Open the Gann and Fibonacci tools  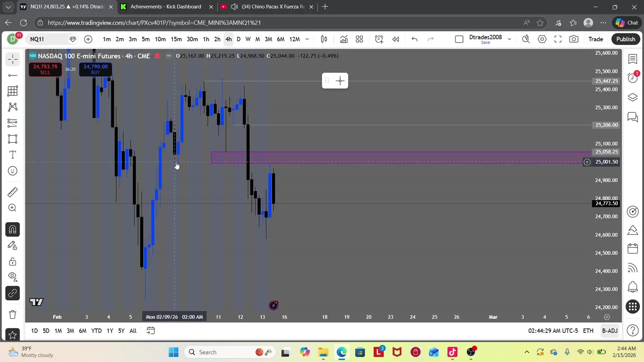click(13, 91)
